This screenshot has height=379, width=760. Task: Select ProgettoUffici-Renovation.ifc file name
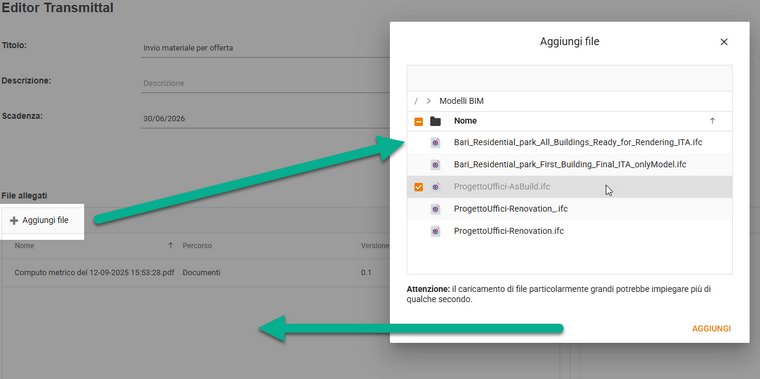point(509,231)
